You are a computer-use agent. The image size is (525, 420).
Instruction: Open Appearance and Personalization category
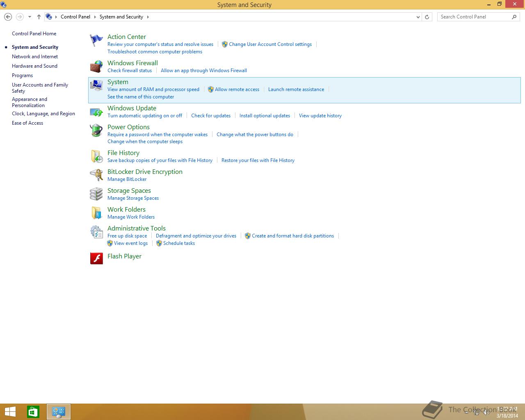coord(30,102)
